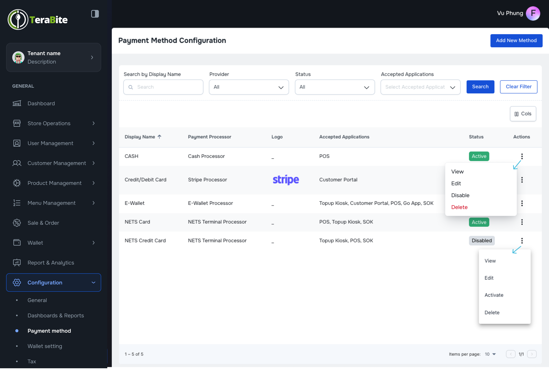This screenshot has width=549, height=392.
Task: Select Activate in the lower menu
Action: click(494, 295)
